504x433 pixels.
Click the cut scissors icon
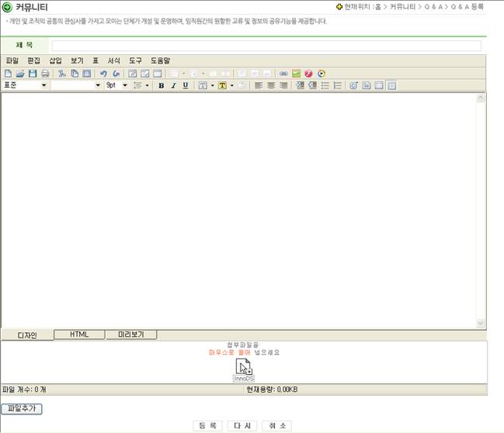point(62,74)
